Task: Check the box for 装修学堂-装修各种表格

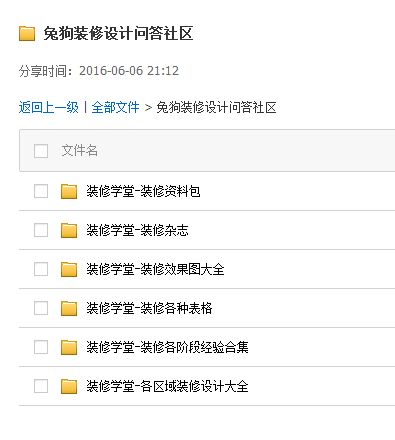Action: [x=41, y=308]
